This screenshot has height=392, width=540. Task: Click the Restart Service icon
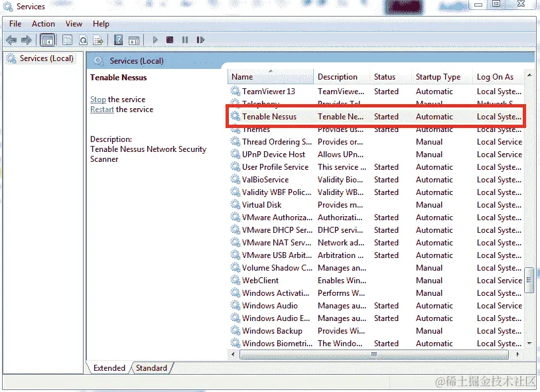(x=200, y=40)
